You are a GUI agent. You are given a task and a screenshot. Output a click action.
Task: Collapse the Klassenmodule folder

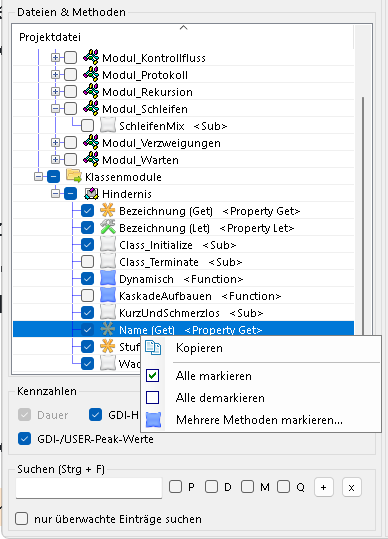[x=38, y=176]
